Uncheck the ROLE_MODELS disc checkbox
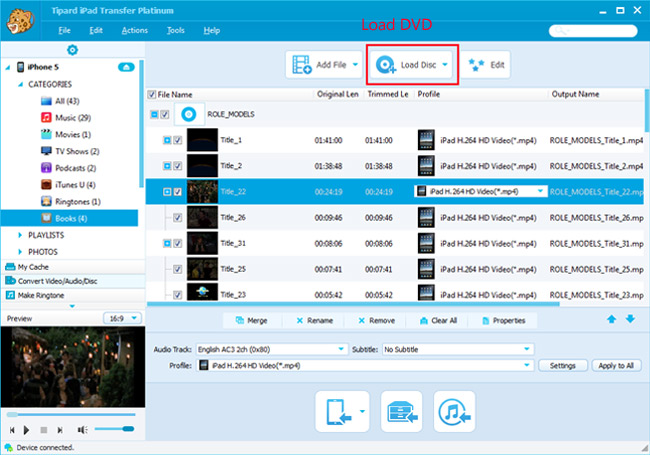Screen dimensions: 650x455 click(165, 114)
